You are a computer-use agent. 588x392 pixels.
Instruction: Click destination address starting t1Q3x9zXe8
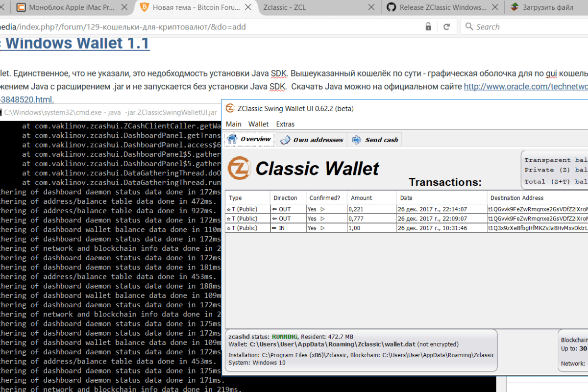(x=538, y=228)
